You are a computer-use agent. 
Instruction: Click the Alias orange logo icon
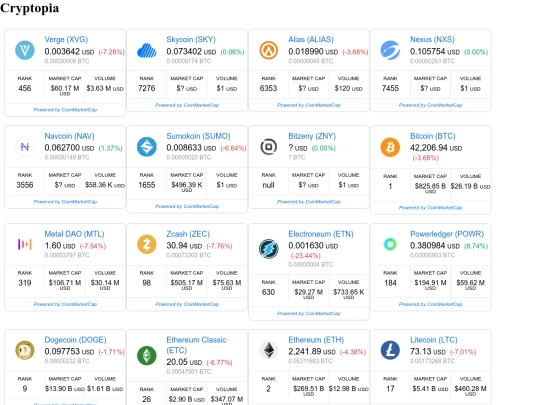pyautogui.click(x=269, y=50)
